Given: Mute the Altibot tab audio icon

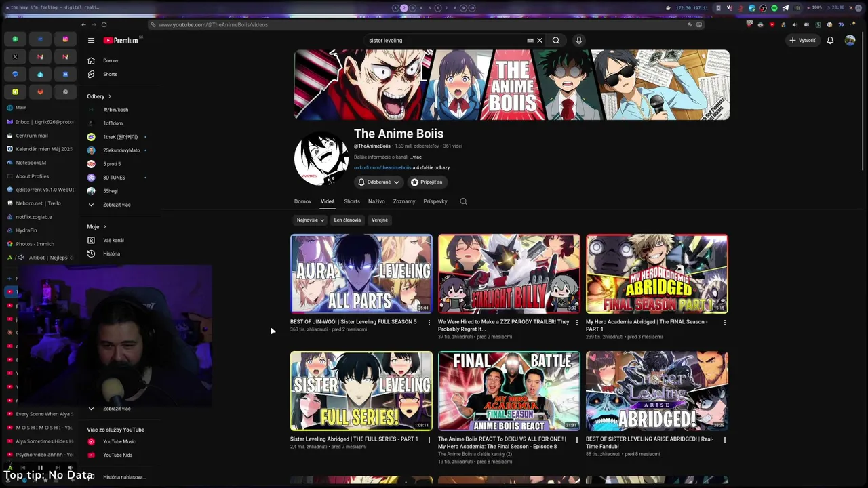Looking at the screenshot, I should pos(21,258).
